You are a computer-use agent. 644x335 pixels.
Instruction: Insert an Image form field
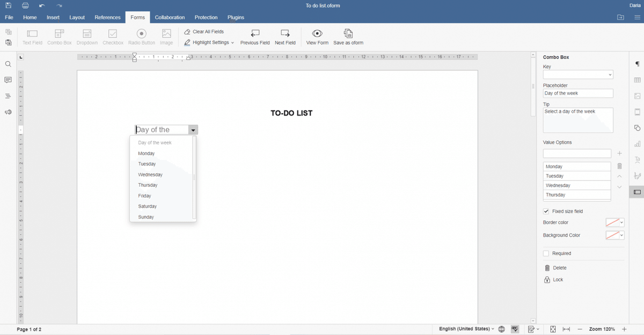point(166,37)
